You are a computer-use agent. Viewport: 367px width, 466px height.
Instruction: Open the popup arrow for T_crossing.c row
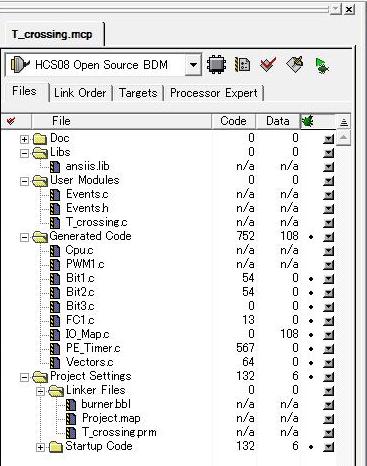(x=329, y=223)
